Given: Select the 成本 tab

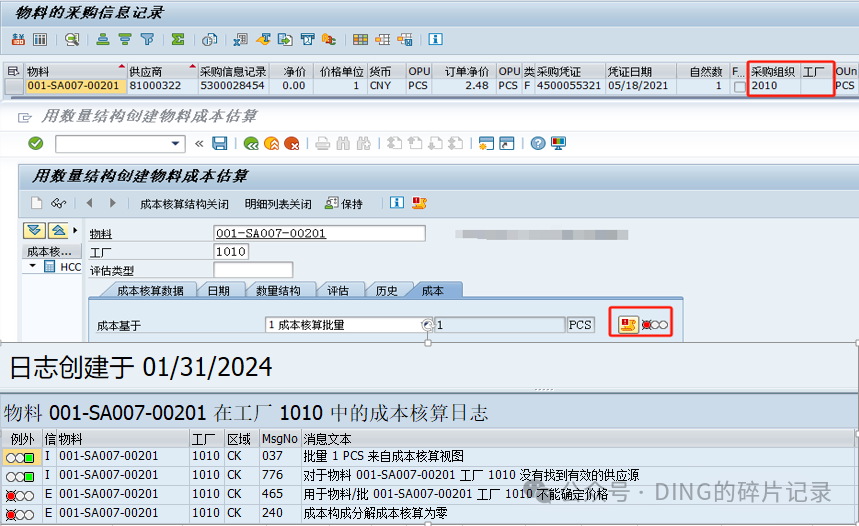Looking at the screenshot, I should (433, 290).
